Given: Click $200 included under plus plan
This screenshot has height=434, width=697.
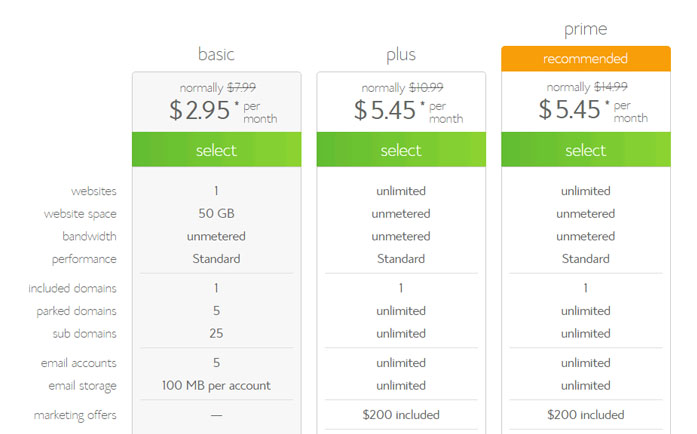Looking at the screenshot, I should (401, 415).
